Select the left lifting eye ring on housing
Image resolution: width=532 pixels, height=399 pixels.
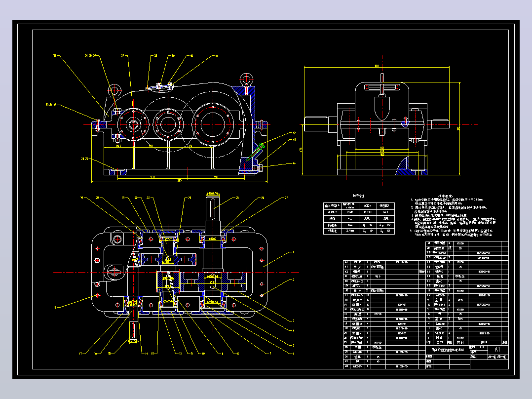click(114, 90)
